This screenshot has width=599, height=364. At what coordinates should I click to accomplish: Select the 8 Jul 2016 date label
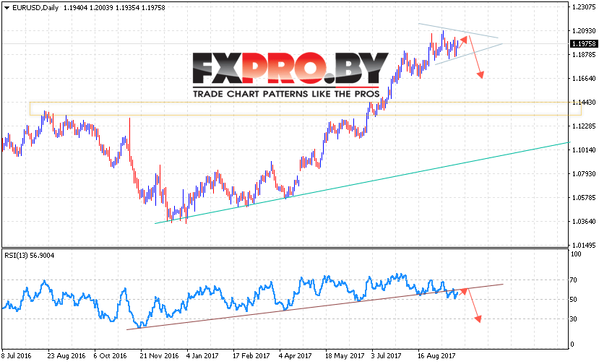click(17, 355)
